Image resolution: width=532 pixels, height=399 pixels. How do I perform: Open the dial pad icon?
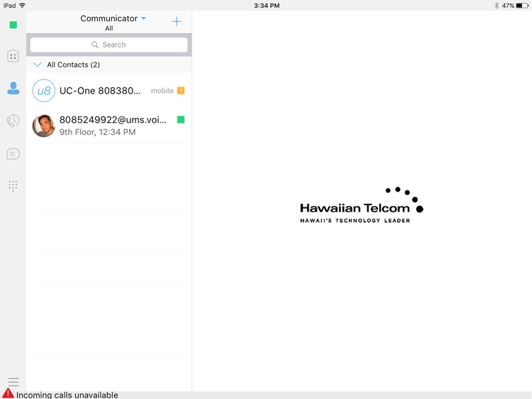tap(13, 186)
